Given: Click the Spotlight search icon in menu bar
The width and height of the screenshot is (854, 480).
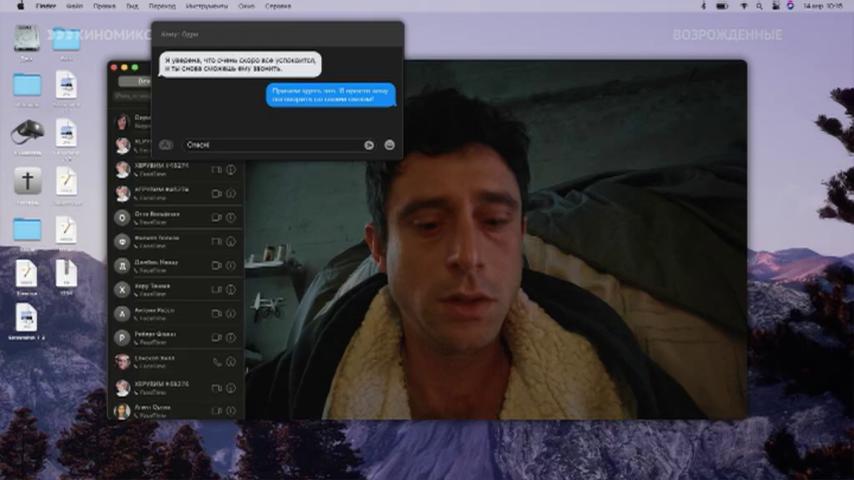Looking at the screenshot, I should click(759, 6).
